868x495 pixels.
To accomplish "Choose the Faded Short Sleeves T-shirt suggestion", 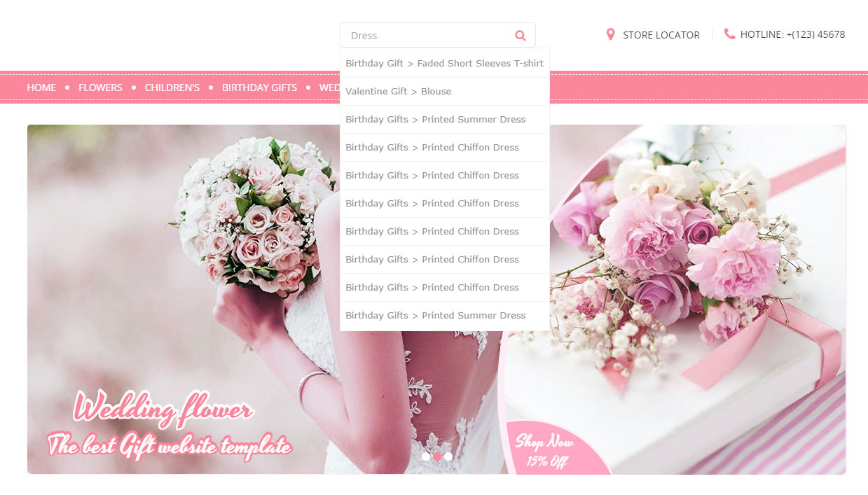I will pos(444,63).
